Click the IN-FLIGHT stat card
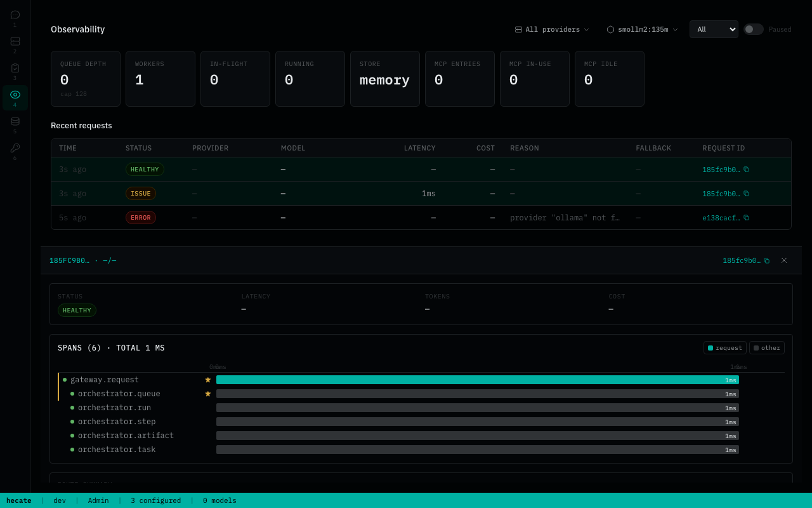This screenshot has width=812, height=508. [x=235, y=79]
